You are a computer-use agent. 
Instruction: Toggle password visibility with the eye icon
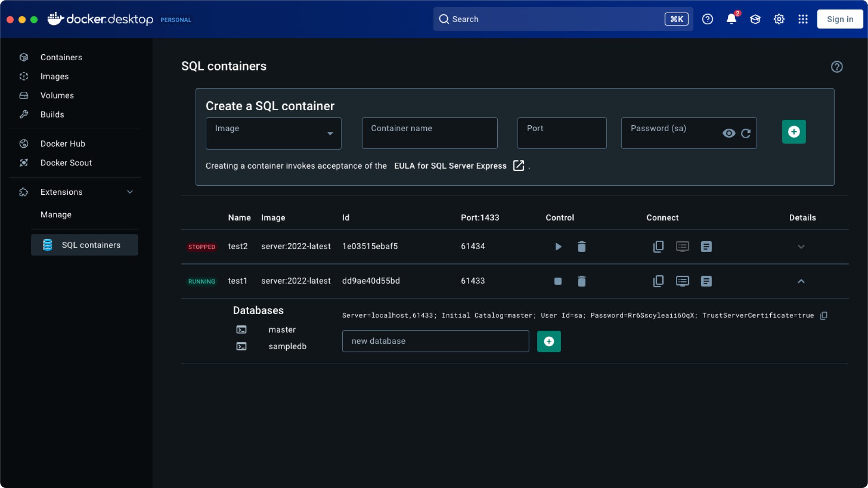coord(728,133)
